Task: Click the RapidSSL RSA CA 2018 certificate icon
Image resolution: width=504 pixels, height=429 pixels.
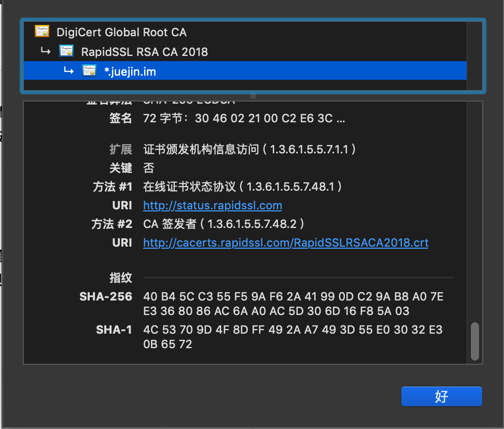Action: [66, 51]
